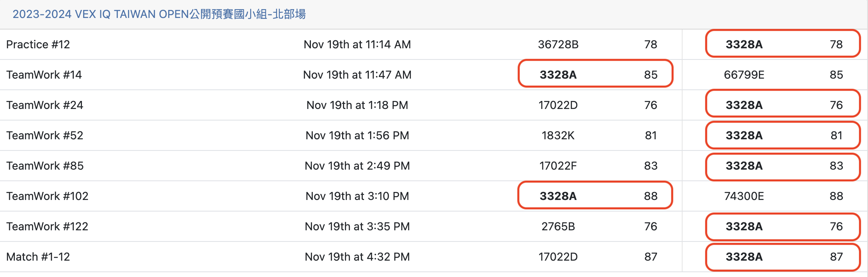Open team 17022F in TeamWork #85
This screenshot has height=277, width=868.
(x=558, y=166)
